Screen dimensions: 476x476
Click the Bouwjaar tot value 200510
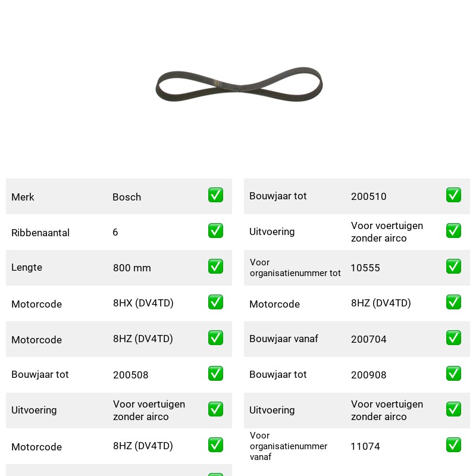pos(368,196)
